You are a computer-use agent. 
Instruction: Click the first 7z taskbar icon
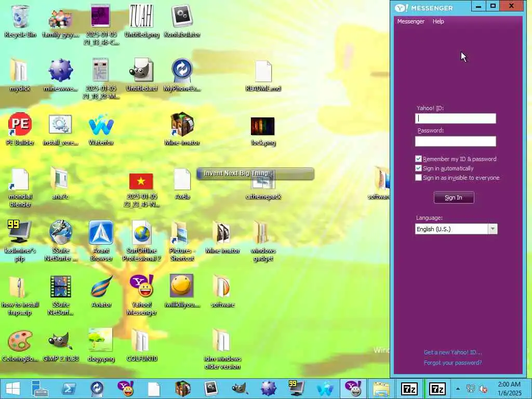pos(409,389)
